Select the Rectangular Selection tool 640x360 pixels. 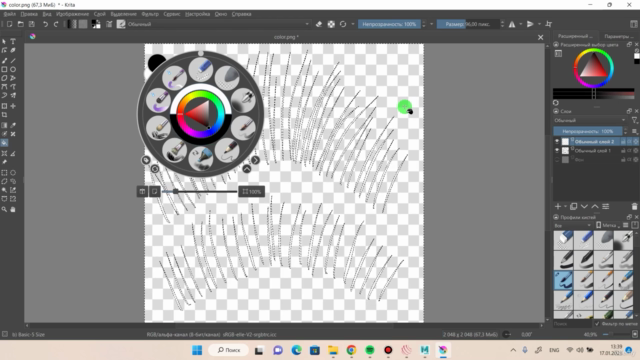tap(4, 173)
